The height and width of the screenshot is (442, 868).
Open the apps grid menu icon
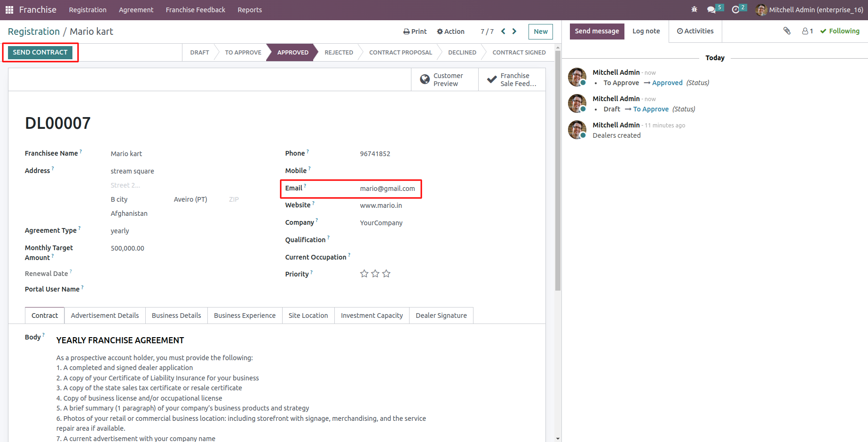(x=9, y=10)
